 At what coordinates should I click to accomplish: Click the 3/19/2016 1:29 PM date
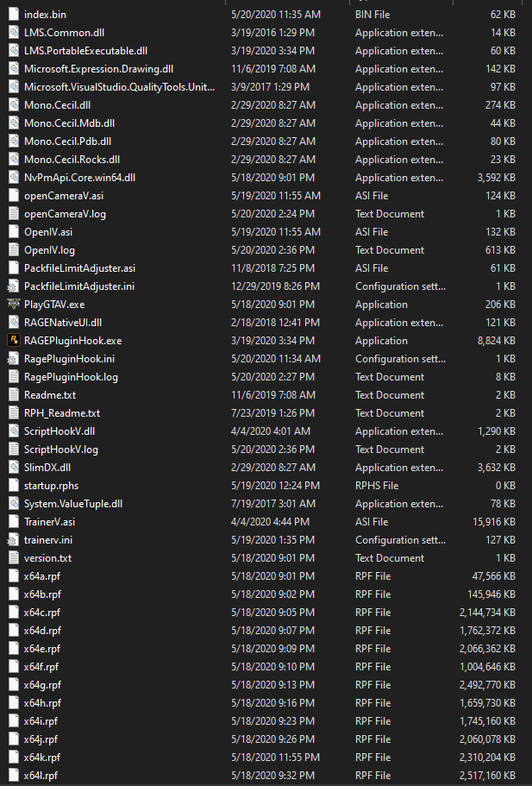(x=273, y=33)
